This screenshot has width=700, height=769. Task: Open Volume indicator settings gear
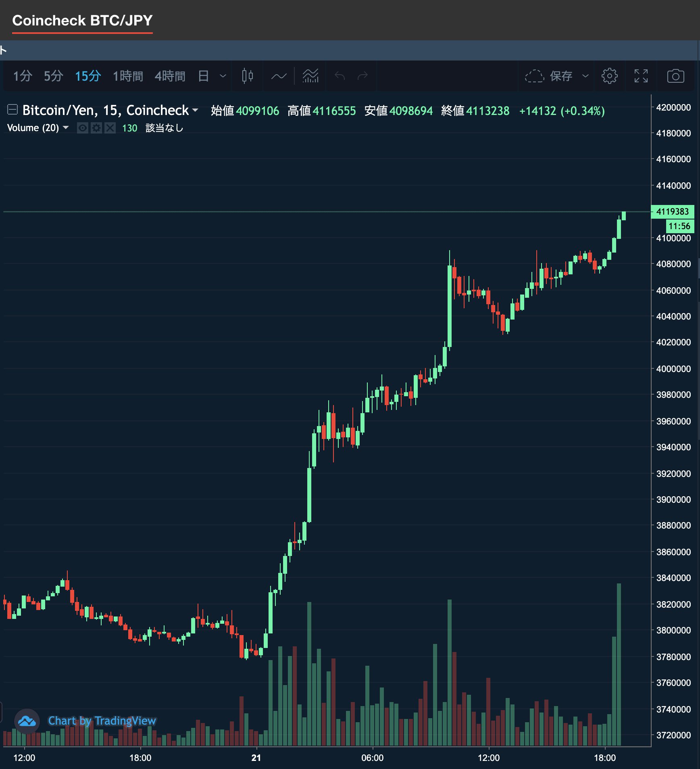coord(96,128)
